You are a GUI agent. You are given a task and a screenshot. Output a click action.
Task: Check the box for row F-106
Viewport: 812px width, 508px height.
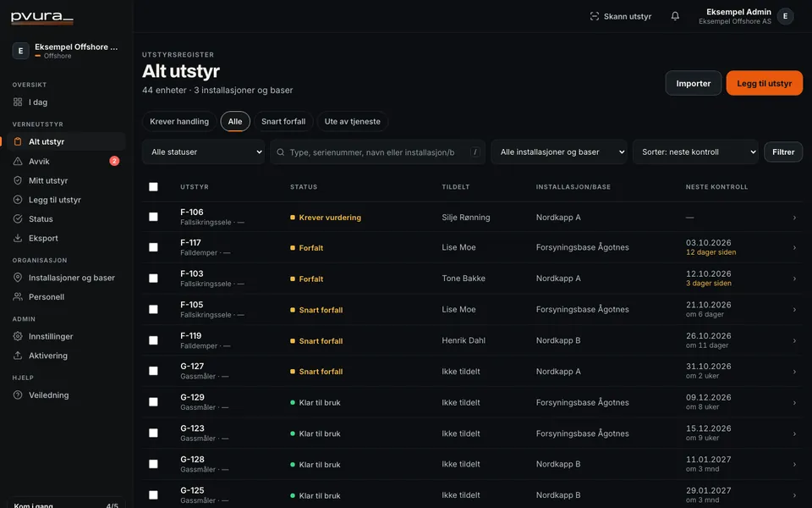(153, 217)
